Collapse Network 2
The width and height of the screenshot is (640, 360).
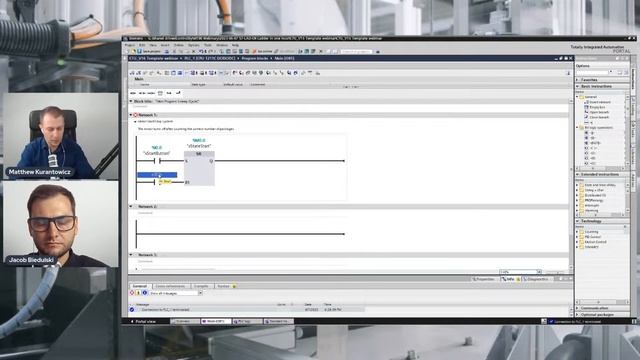pos(131,207)
